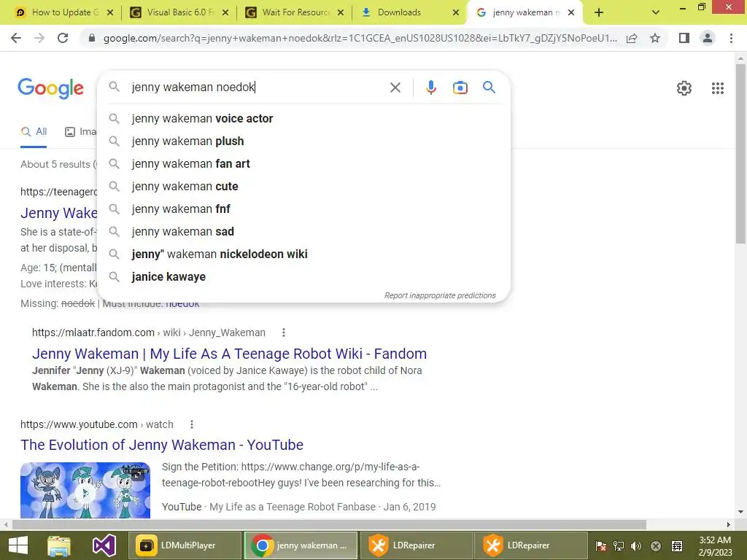The image size is (747, 560).
Task: Select suggestion 'jenny wakeman cute'
Action: [303, 186]
